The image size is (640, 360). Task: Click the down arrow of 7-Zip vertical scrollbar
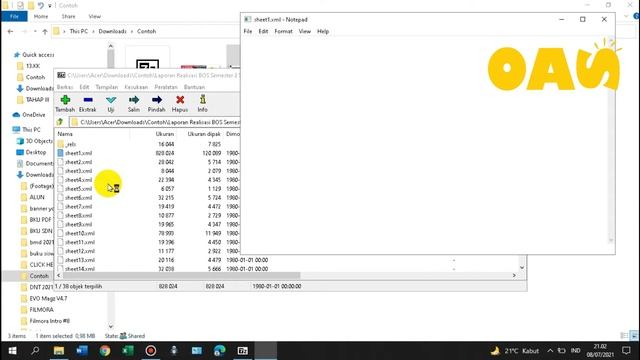pos(522,268)
